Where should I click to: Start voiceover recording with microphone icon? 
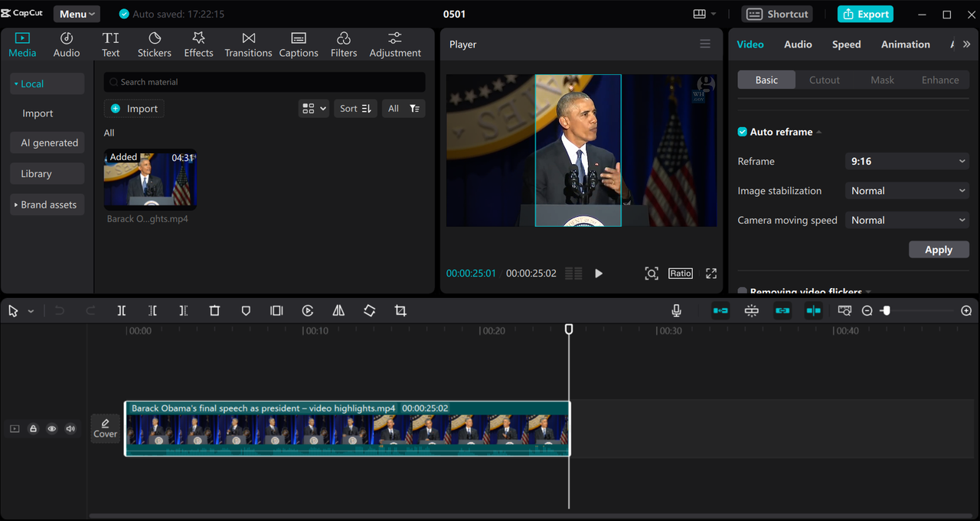pyautogui.click(x=677, y=310)
